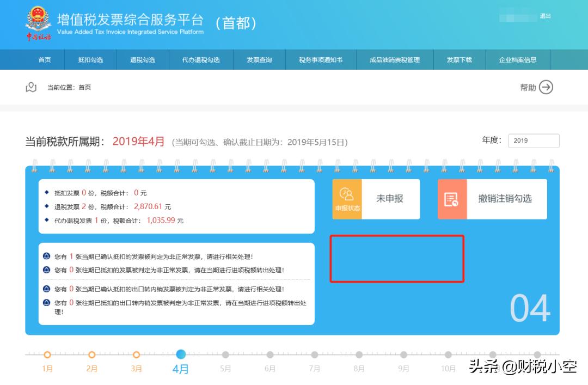Image resolution: width=588 pixels, height=385 pixels.
Task: Activate the 1月 month point
Action: click(x=47, y=353)
